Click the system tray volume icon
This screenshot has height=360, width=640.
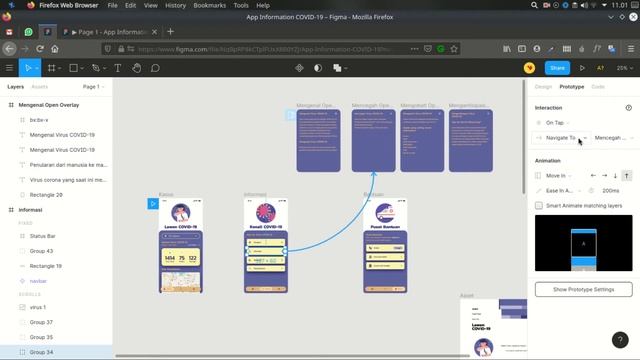[584, 5]
